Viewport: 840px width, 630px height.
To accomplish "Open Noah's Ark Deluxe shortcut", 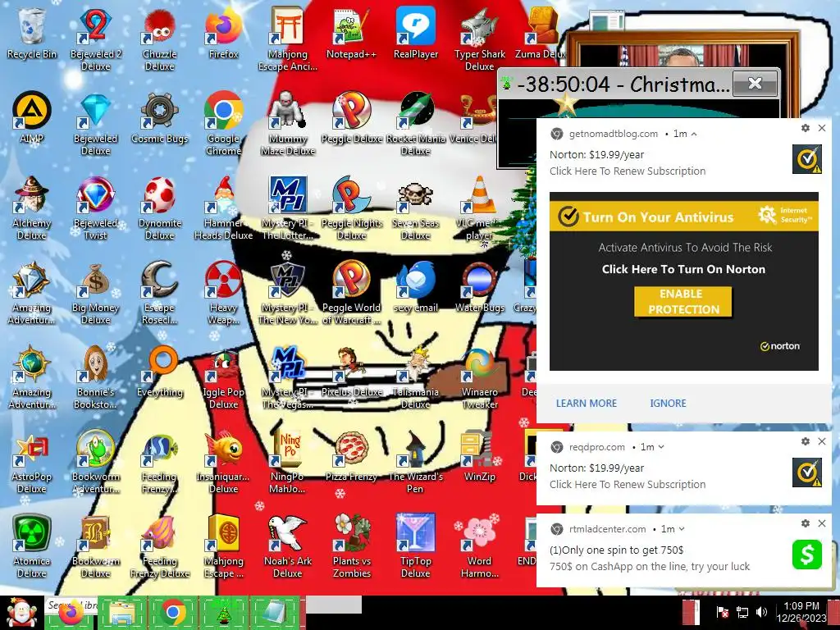I will coord(288,546).
